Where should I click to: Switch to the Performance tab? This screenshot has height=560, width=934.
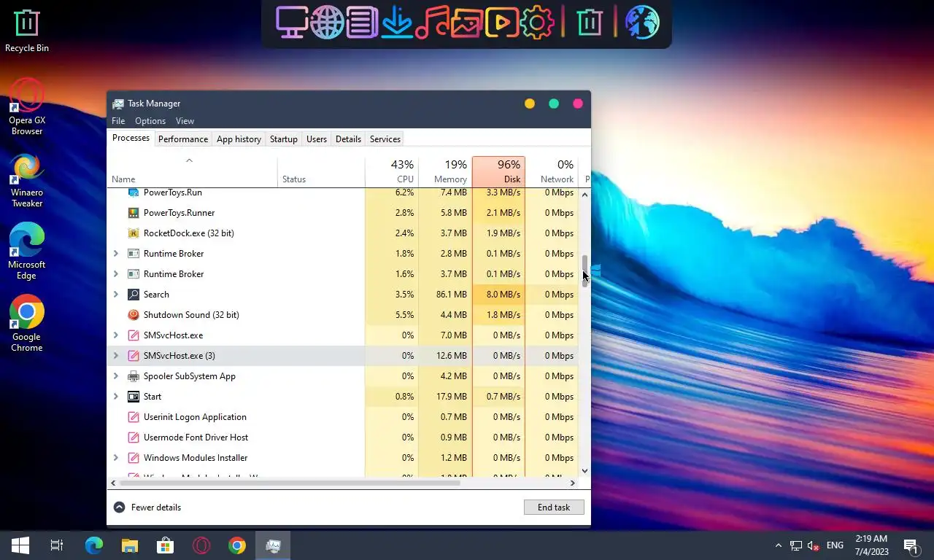[183, 139]
